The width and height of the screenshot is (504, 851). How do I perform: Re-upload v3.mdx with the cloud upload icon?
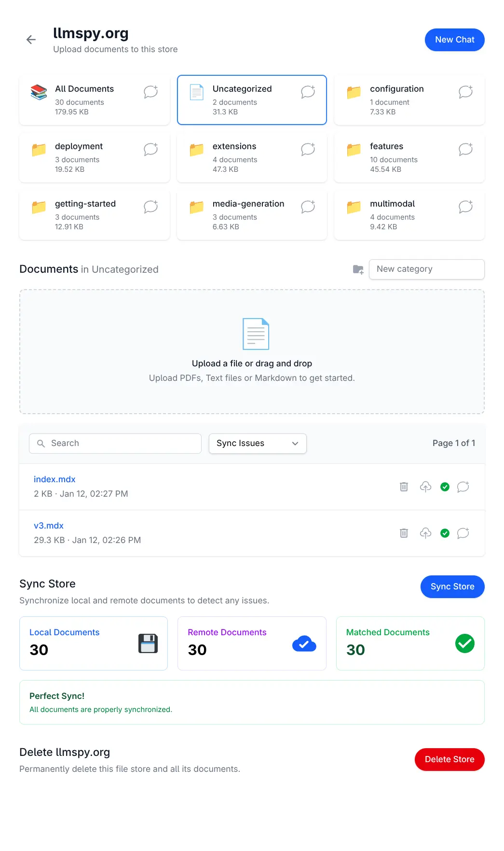pos(425,533)
